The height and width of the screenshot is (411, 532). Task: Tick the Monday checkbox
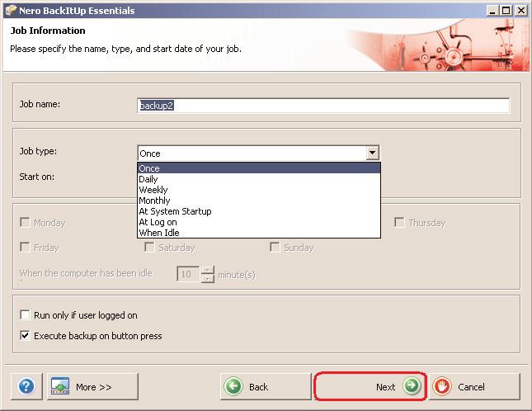pyautogui.click(x=25, y=222)
